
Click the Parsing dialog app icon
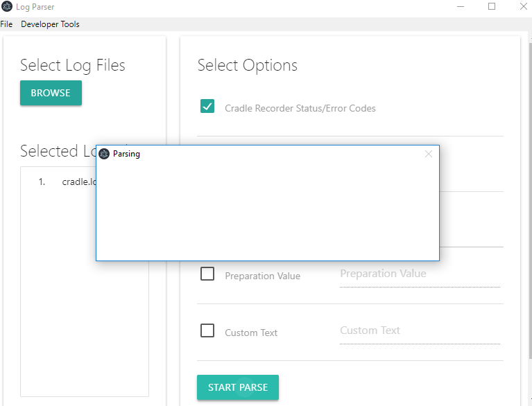tap(104, 154)
